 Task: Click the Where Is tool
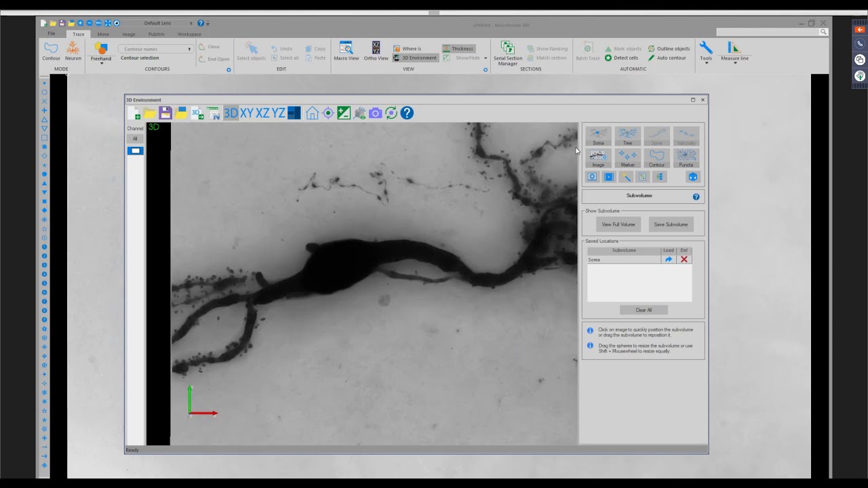[x=407, y=49]
